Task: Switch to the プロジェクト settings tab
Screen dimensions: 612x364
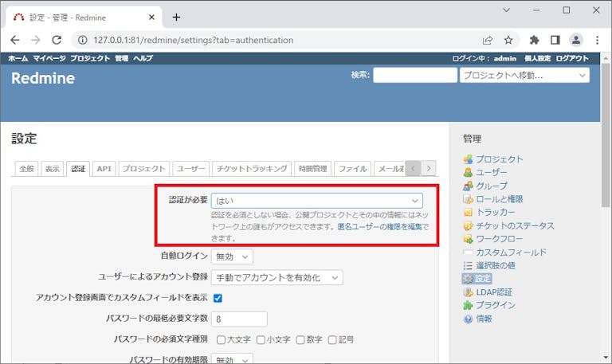Action: tap(144, 169)
